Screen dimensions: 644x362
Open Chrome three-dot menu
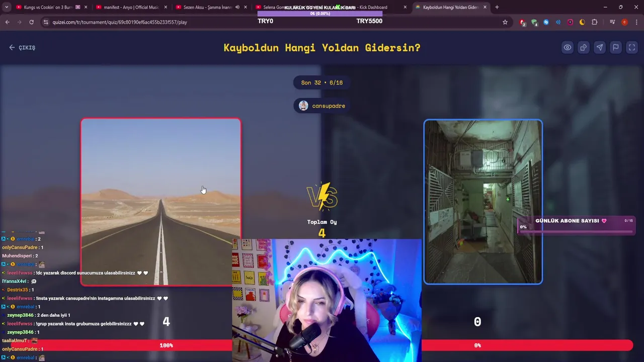[x=636, y=22]
